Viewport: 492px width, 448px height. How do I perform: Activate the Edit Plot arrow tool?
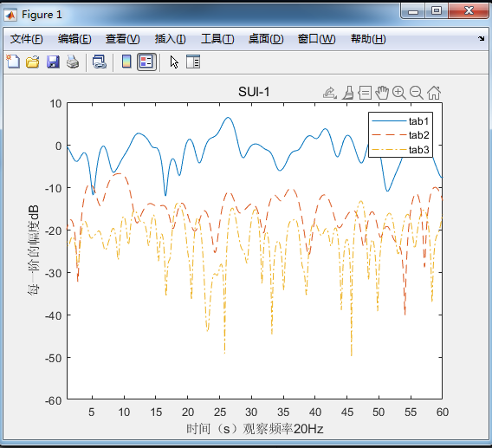coord(174,62)
